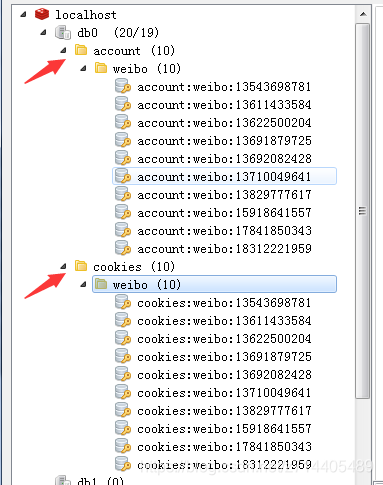Screen dimensions: 383x485
Task: Open key account:weibo:13692082428
Action: click(224, 159)
